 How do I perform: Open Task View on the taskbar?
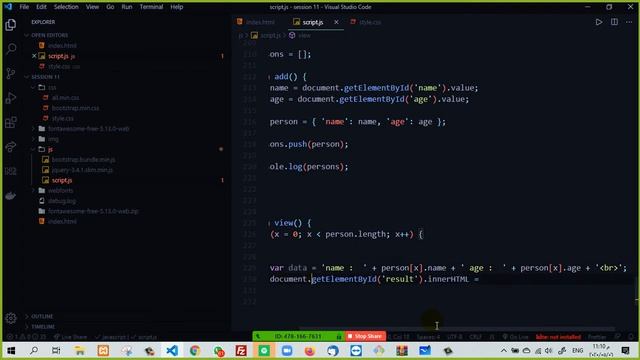pyautogui.click(x=56, y=351)
